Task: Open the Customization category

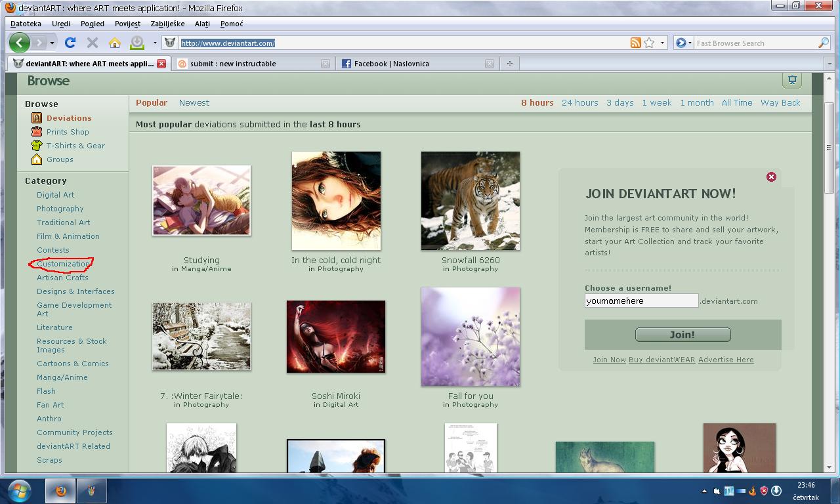Action: (63, 264)
